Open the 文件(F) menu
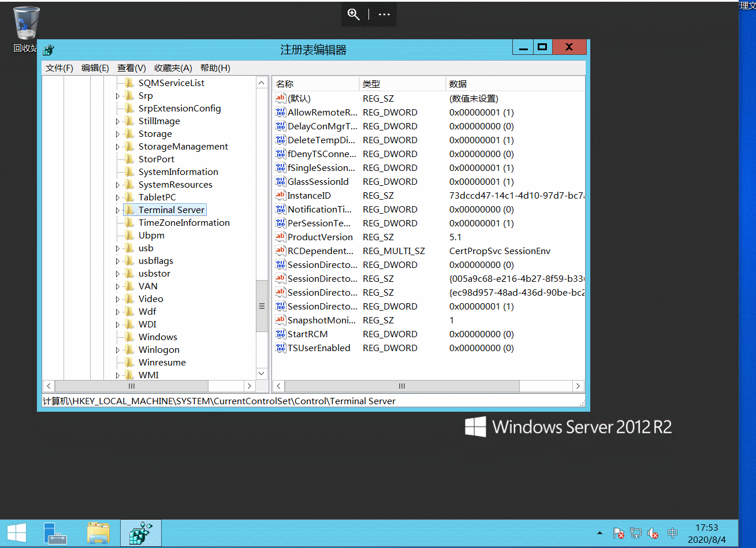This screenshot has width=756, height=548. (59, 68)
